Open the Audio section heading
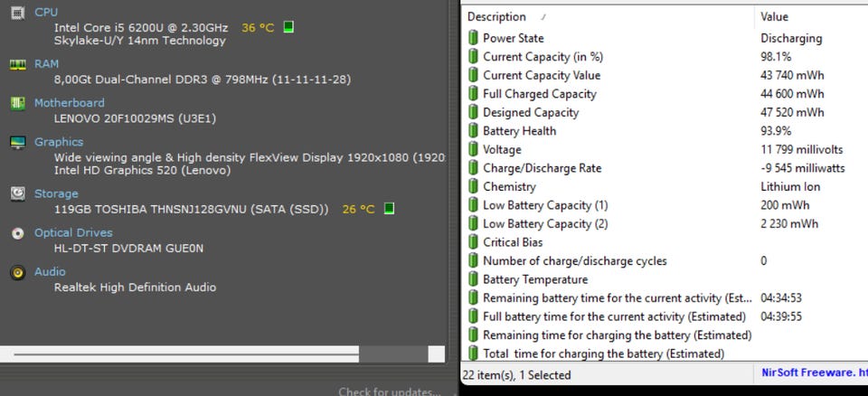The height and width of the screenshot is (396, 868). [x=50, y=272]
